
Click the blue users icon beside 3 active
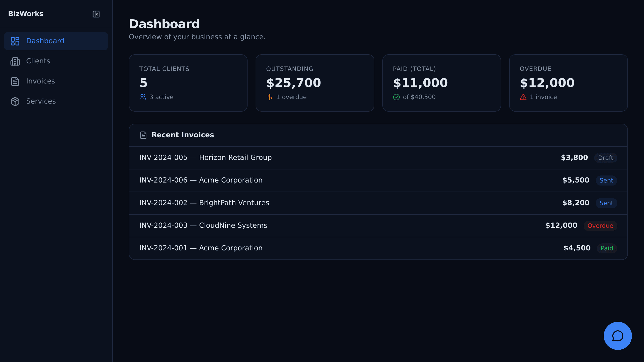click(x=143, y=97)
